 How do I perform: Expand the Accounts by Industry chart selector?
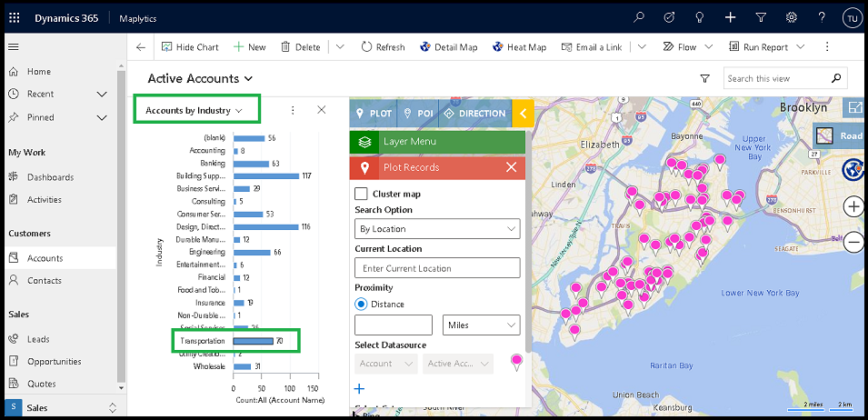coord(195,110)
